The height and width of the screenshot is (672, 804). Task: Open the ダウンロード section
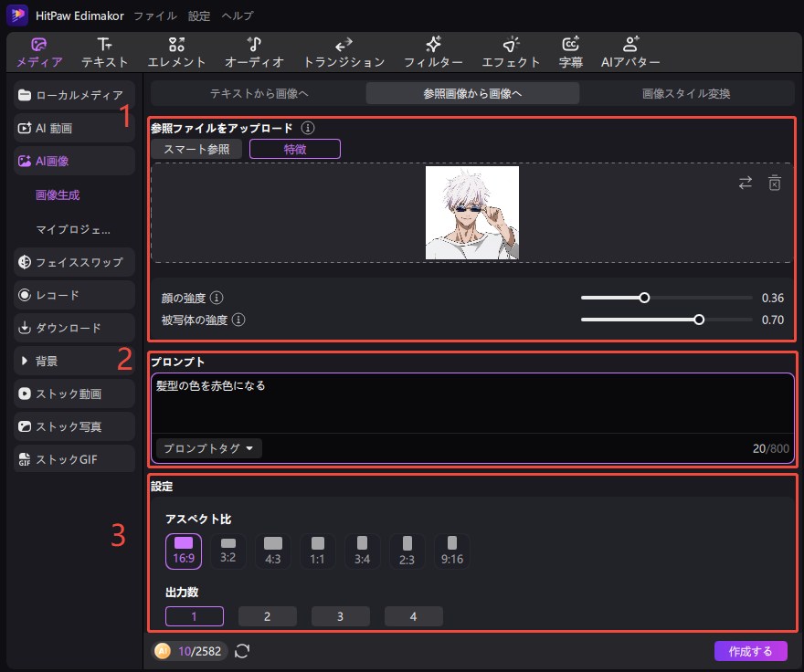[x=74, y=328]
